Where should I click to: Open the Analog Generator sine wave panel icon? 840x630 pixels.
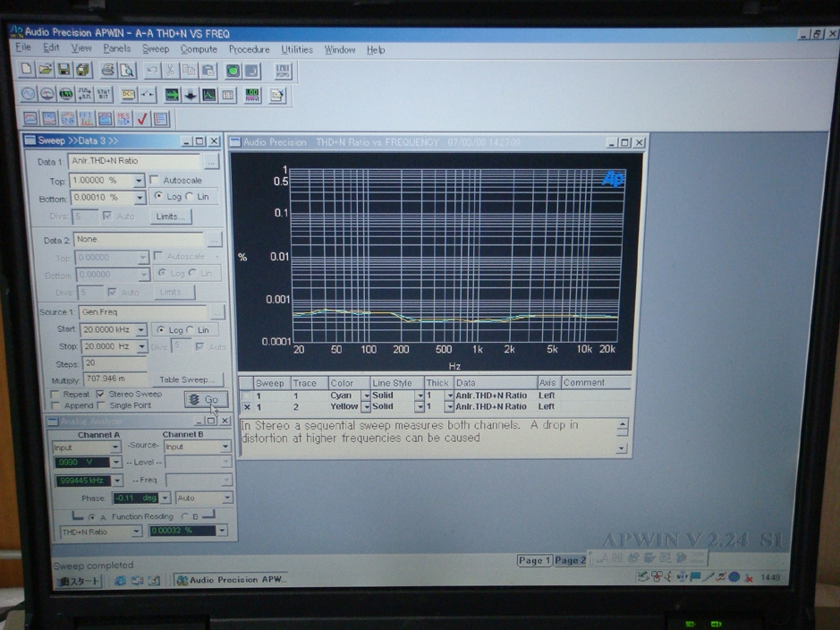pos(29,94)
